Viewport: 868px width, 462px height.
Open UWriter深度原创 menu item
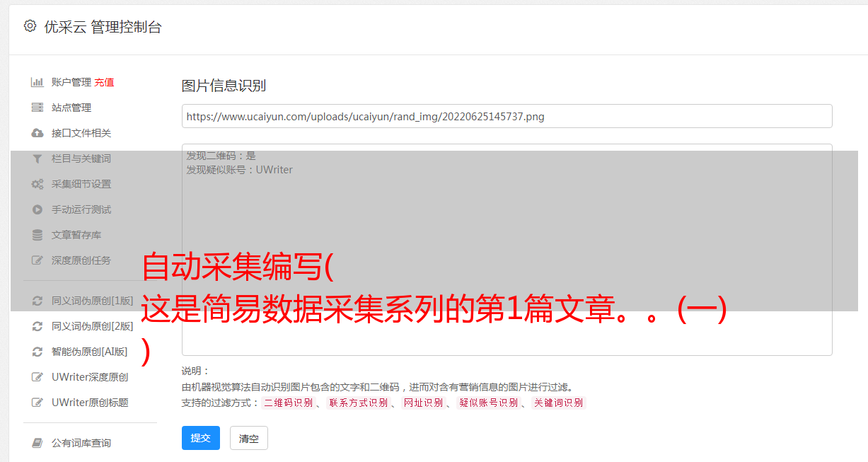point(90,377)
